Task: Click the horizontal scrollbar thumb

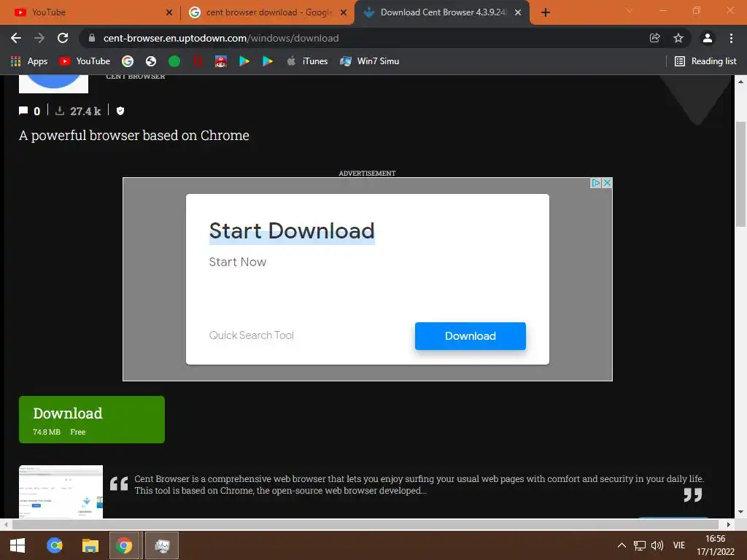Action: [365, 525]
